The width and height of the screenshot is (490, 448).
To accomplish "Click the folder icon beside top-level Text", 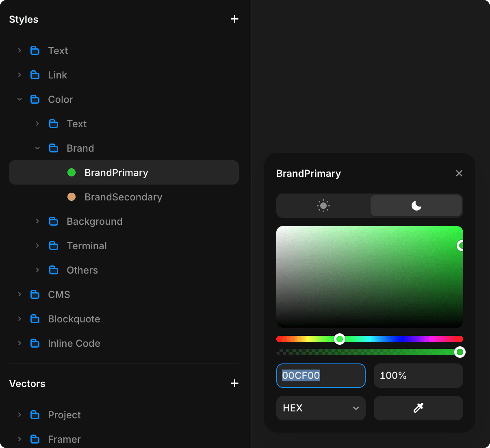I will pyautogui.click(x=35, y=50).
